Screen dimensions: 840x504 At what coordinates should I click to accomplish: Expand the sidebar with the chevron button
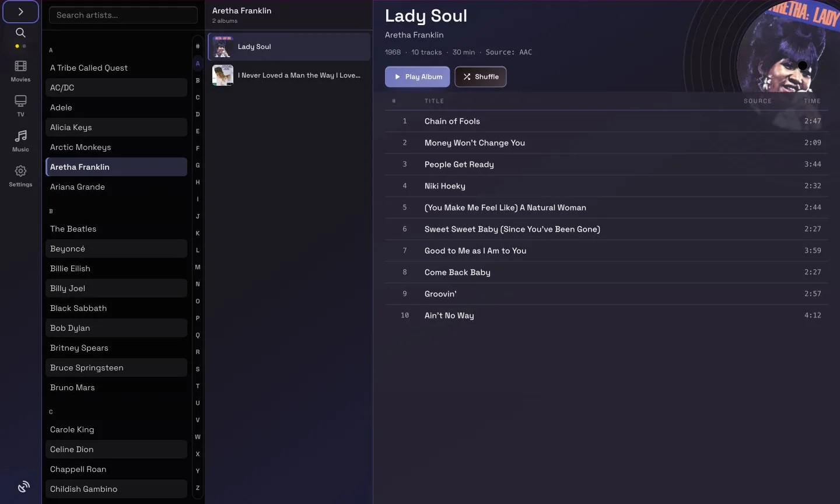[20, 12]
